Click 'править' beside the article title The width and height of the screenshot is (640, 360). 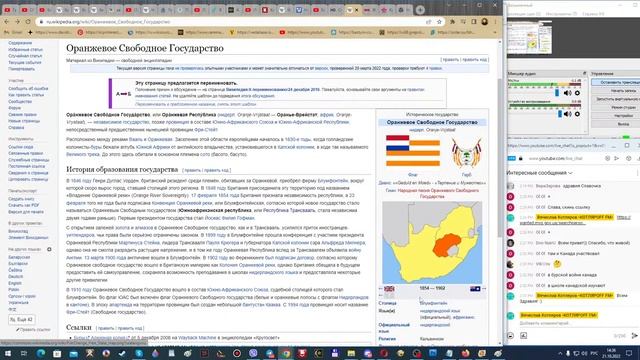(450, 60)
